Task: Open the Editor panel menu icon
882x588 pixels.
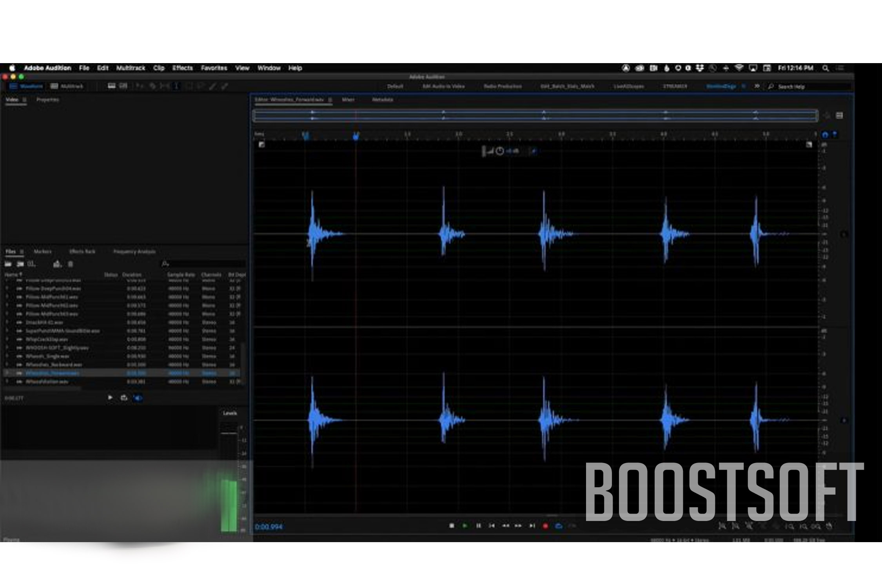Action: point(330,100)
